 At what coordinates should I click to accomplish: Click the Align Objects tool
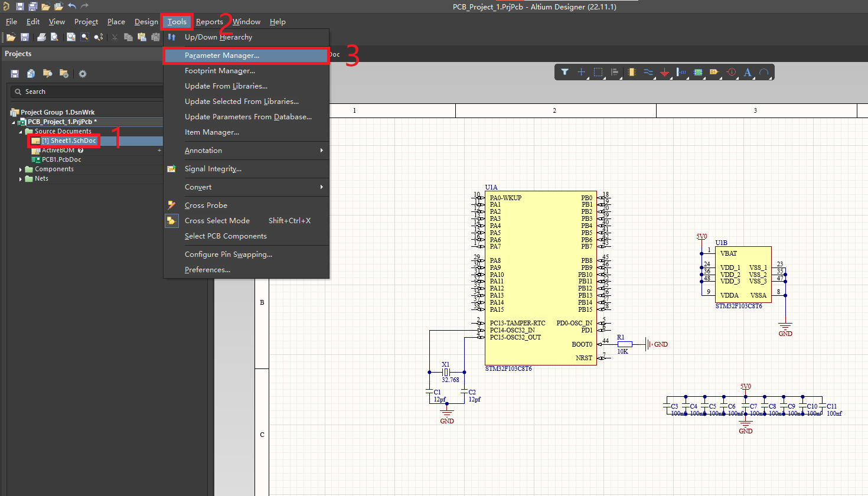coord(615,72)
